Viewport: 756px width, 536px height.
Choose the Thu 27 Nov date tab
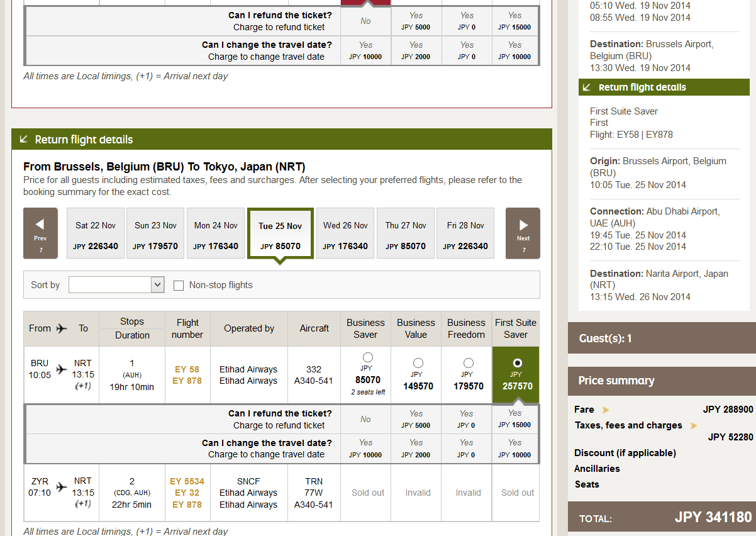[406, 233]
